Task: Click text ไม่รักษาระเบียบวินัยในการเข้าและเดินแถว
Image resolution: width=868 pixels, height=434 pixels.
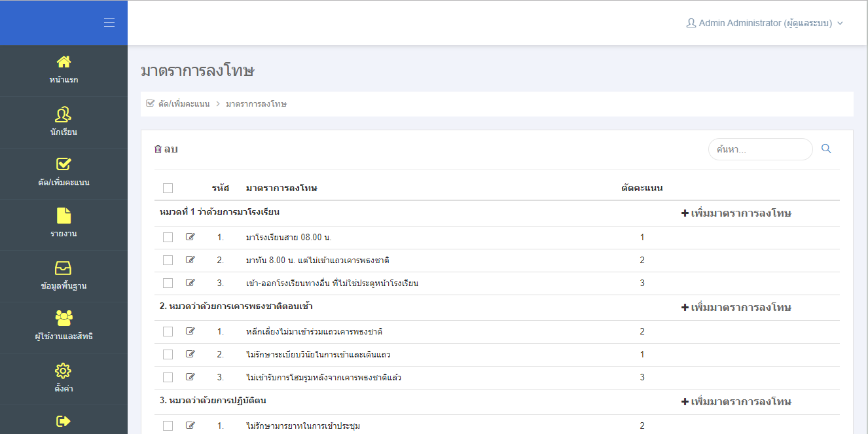Action: pos(317,355)
